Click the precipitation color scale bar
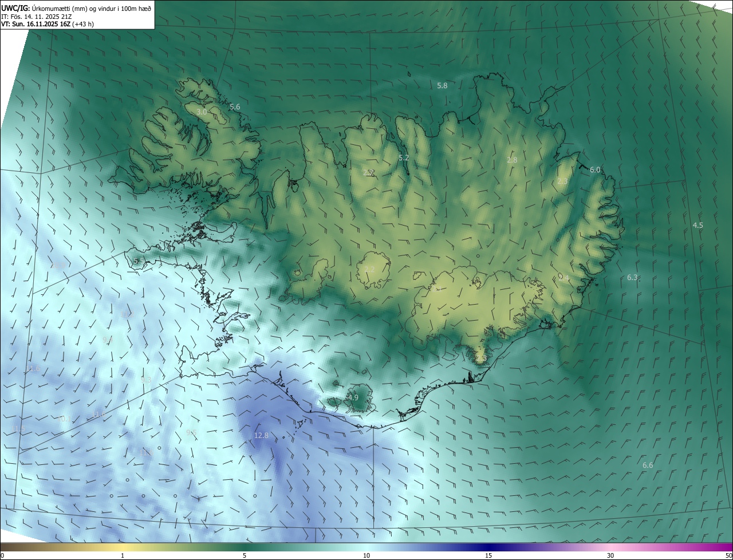Screen dimensions: 733x560 point(366,547)
